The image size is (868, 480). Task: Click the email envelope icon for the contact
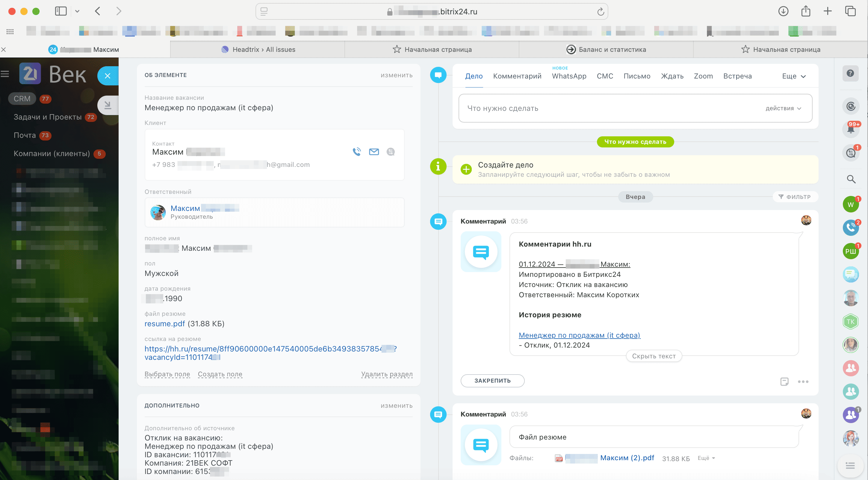374,152
